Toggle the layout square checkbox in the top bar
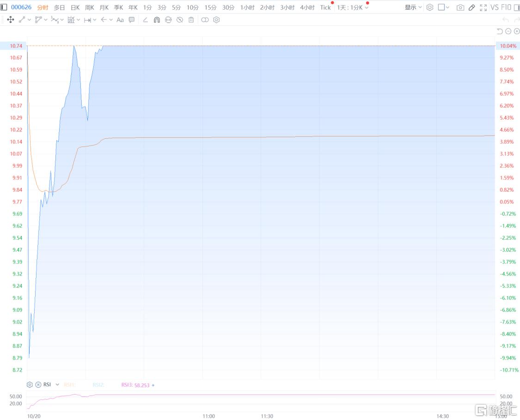Viewport: 520px width, 420px height. tap(441, 7)
